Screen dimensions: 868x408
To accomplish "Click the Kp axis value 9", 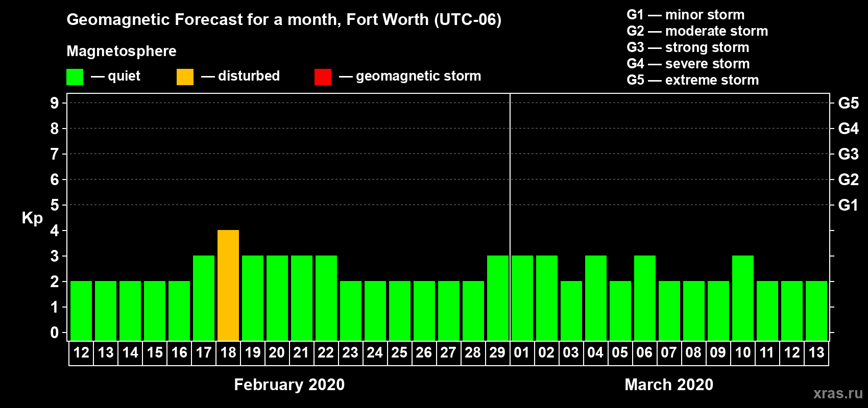I will click(55, 103).
